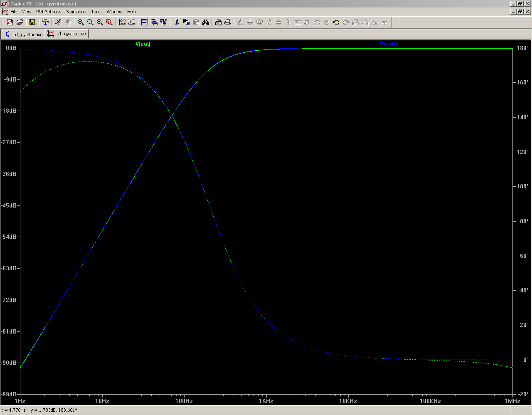Click the LTspice application title bar icon

[x=4, y=4]
